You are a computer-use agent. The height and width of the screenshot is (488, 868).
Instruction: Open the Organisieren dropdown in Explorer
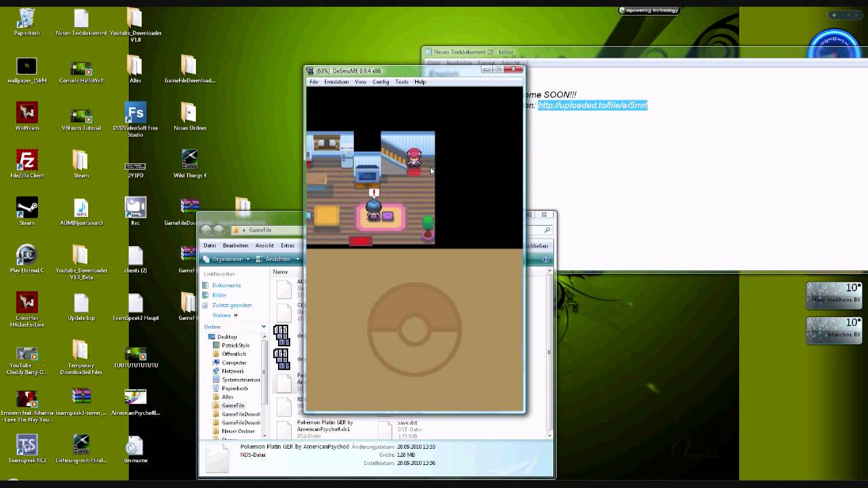(226, 259)
